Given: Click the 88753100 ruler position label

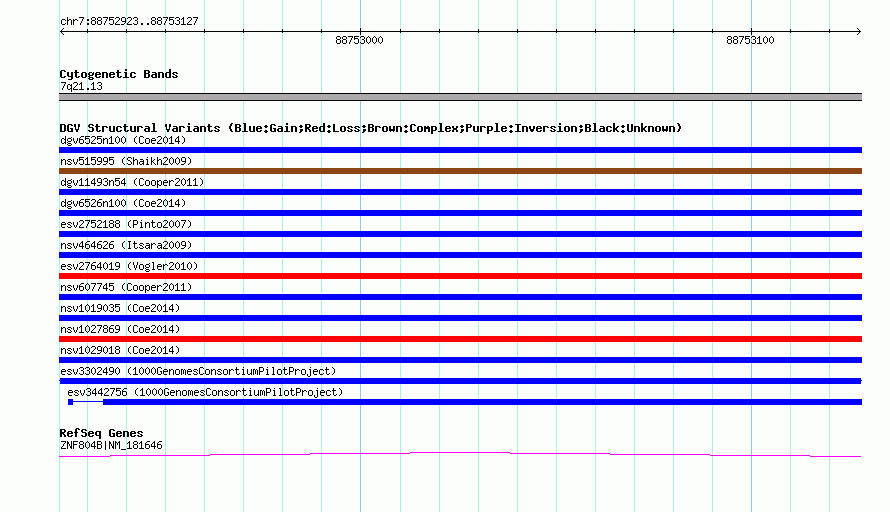Looking at the screenshot, I should 750,40.
